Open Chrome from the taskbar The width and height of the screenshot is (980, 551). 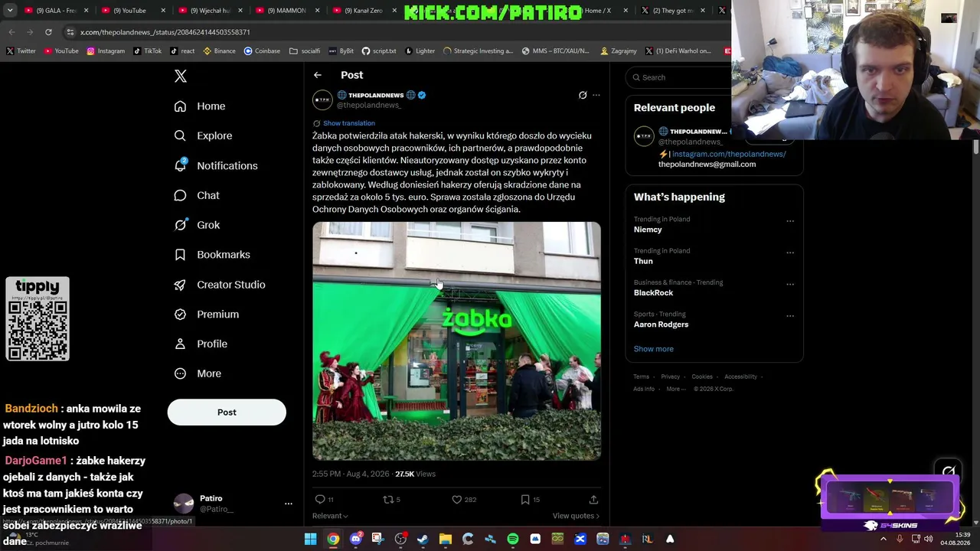click(333, 540)
